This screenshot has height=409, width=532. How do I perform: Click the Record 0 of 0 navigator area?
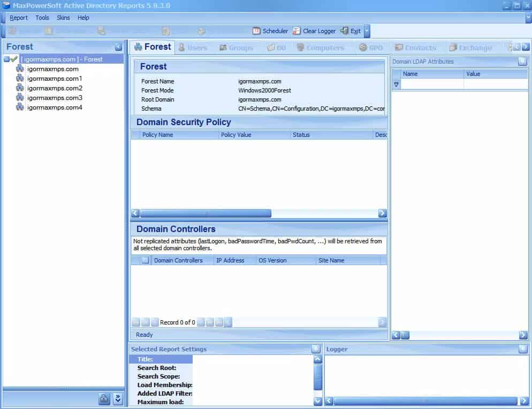pos(176,322)
